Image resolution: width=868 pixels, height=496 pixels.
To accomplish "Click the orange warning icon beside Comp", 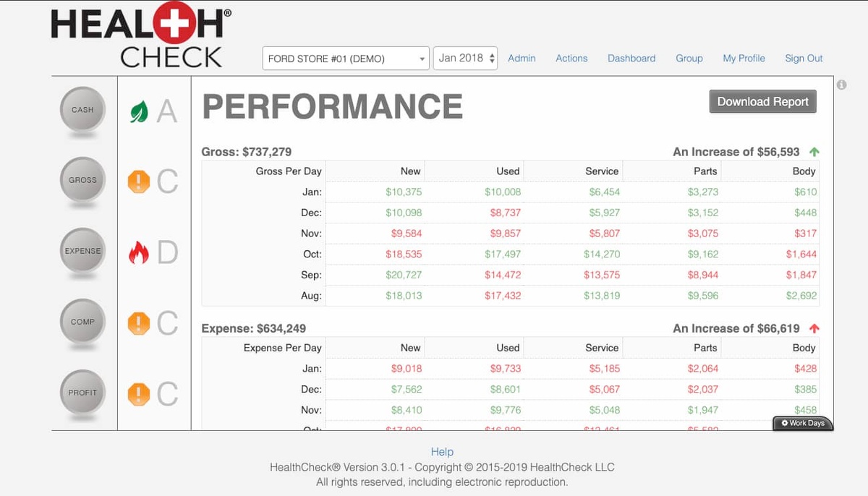I will click(x=138, y=323).
